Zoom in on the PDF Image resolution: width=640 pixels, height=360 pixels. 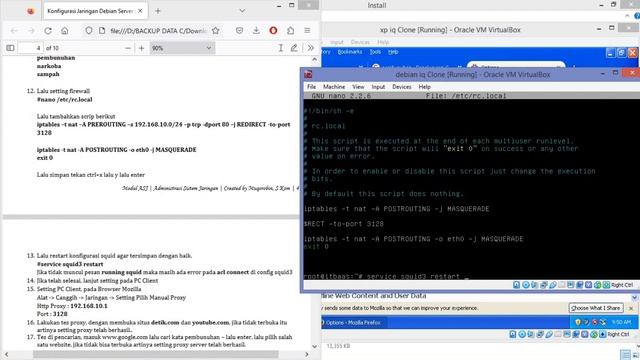click(141, 48)
